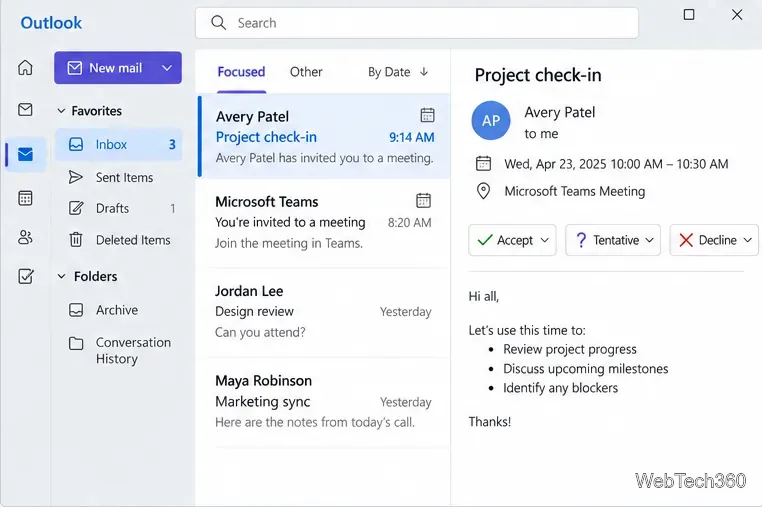This screenshot has height=507, width=762.
Task: Switch to the Other tab
Action: tap(306, 72)
